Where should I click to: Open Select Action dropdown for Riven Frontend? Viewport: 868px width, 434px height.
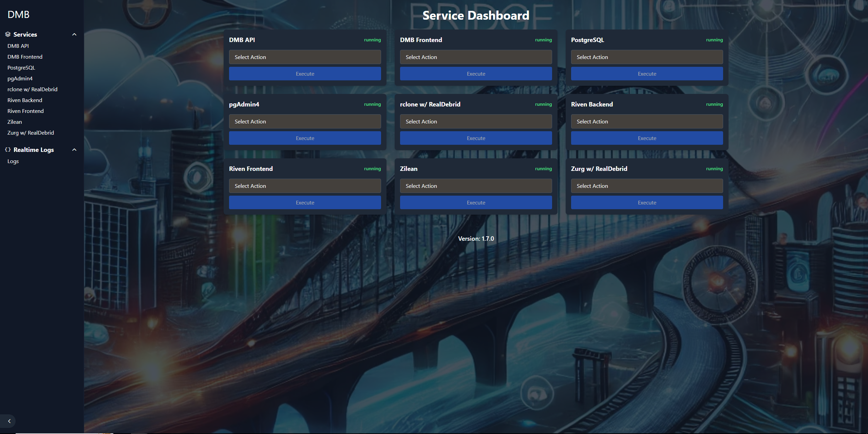pos(305,186)
